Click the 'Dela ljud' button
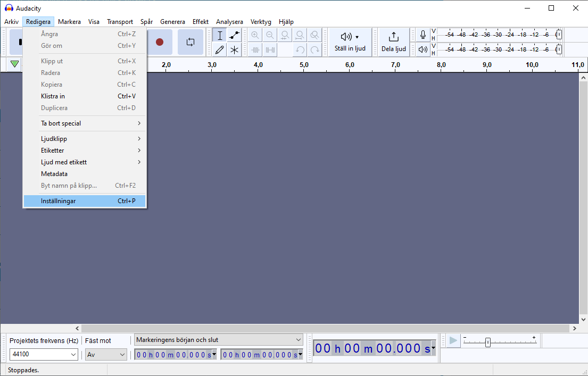 pyautogui.click(x=393, y=43)
